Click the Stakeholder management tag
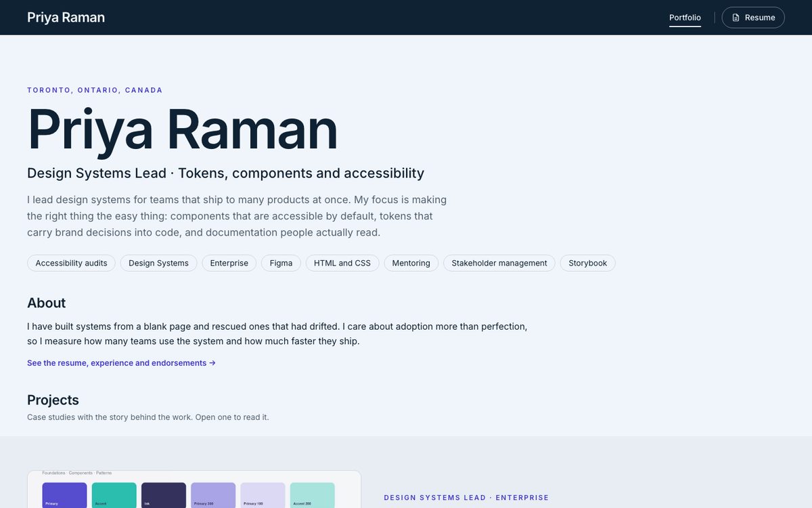Screen dimensions: 812x508 [499, 263]
